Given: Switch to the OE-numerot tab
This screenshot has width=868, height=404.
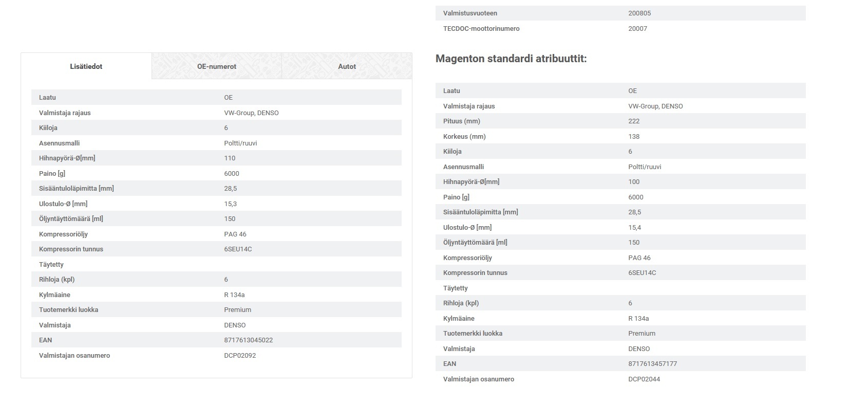Looking at the screenshot, I should coord(217,66).
